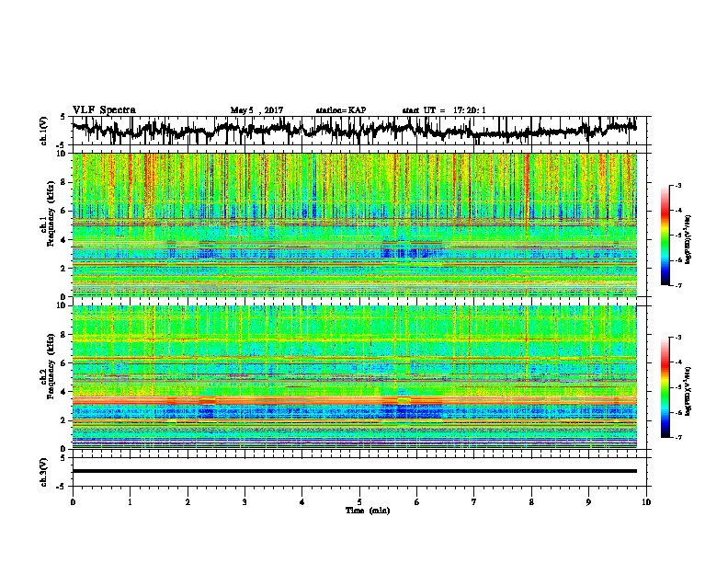
Task: Click the "start UT = 17:20:1" text
Action: (x=444, y=110)
